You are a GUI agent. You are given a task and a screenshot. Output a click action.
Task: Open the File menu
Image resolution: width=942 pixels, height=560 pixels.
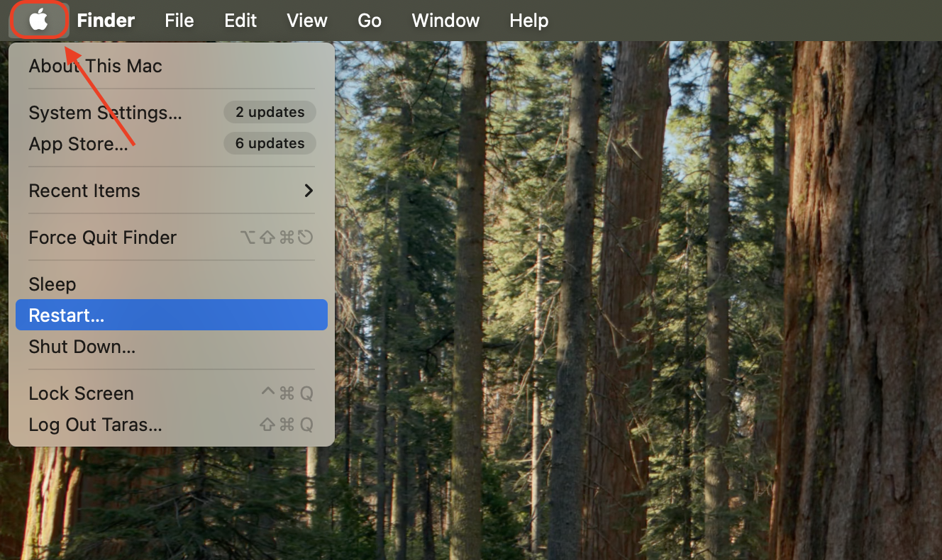tap(179, 20)
